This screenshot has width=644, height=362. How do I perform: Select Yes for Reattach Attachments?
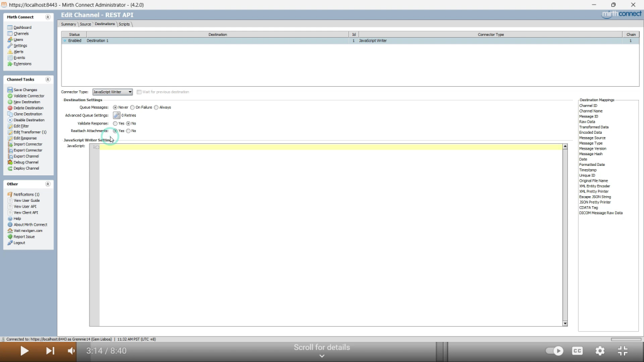pyautogui.click(x=116, y=131)
